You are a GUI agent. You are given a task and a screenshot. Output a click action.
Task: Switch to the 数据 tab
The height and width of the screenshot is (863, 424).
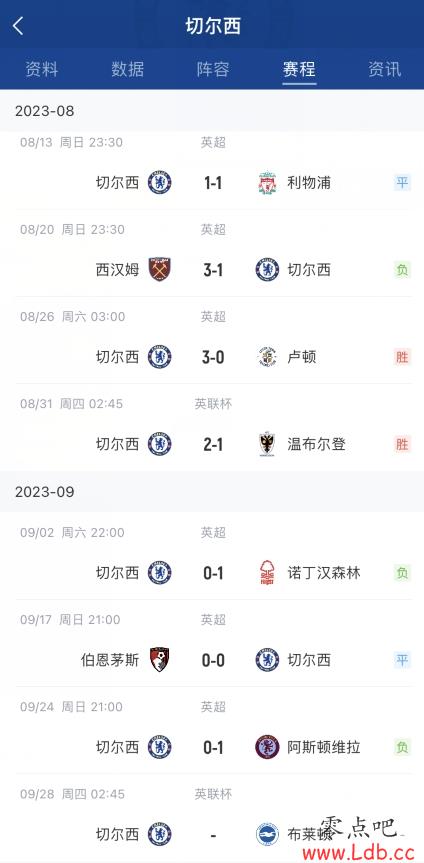click(x=128, y=69)
